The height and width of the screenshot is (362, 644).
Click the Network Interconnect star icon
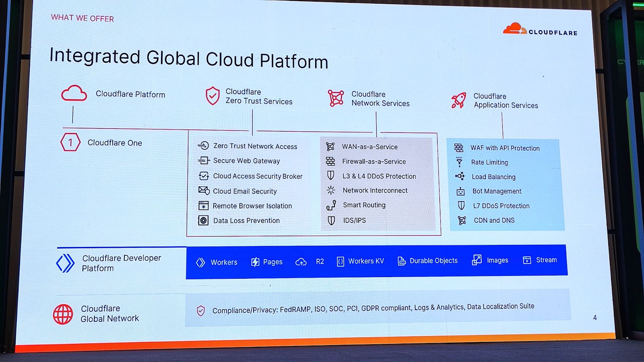(x=331, y=190)
